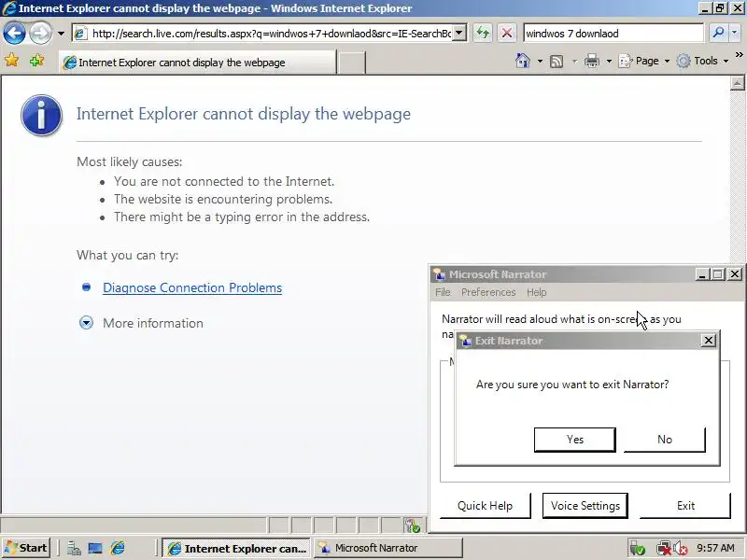Click the Print icon

coord(592,61)
